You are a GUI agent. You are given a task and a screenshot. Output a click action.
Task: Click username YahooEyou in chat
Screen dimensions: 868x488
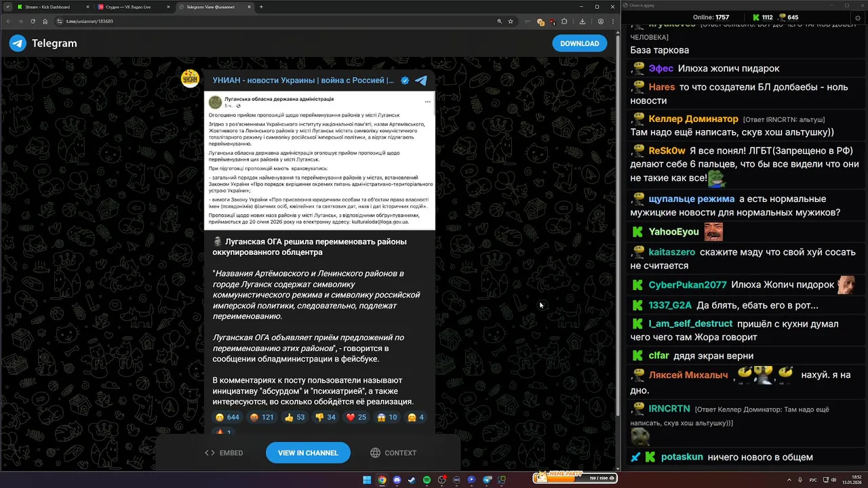click(x=673, y=232)
